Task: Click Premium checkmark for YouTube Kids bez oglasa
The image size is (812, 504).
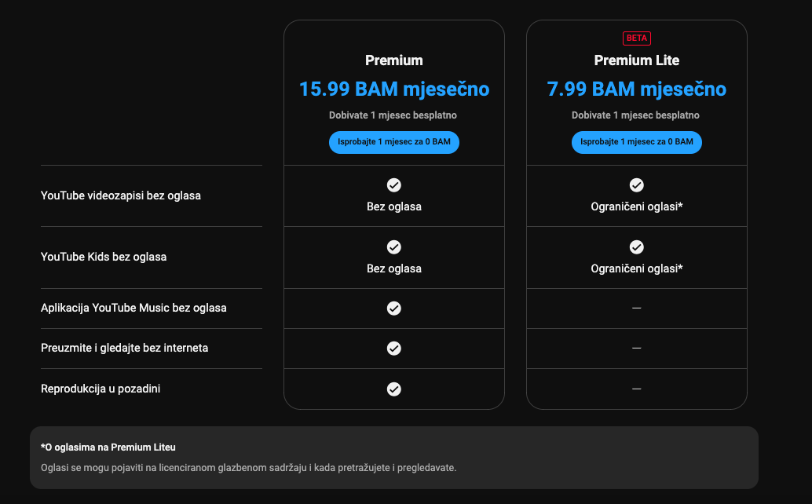Action: point(394,247)
